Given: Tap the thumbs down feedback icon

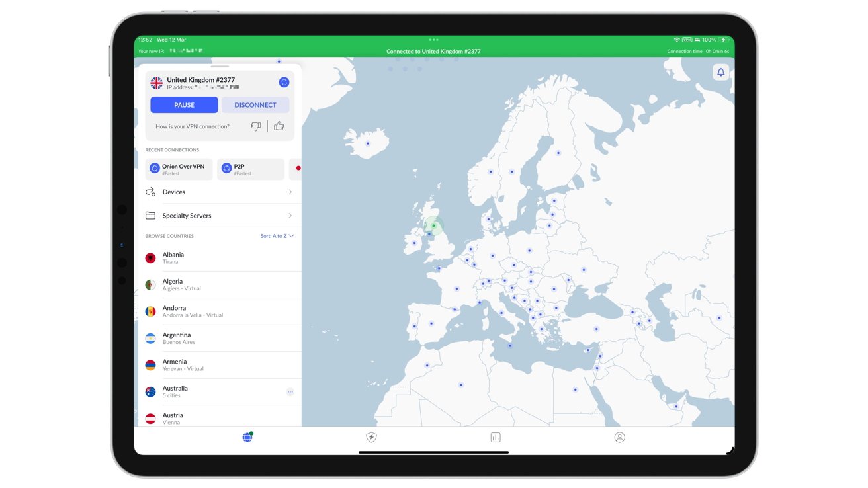Looking at the screenshot, I should (x=256, y=126).
